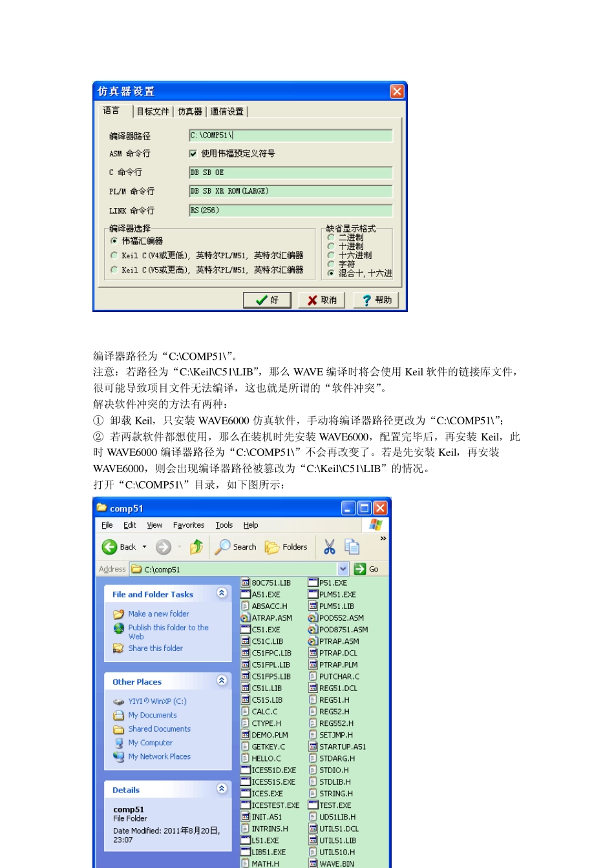Image resolution: width=614 pixels, height=868 pixels.
Task: Select 伟福汇编器 radio option
Action: pyautogui.click(x=114, y=241)
